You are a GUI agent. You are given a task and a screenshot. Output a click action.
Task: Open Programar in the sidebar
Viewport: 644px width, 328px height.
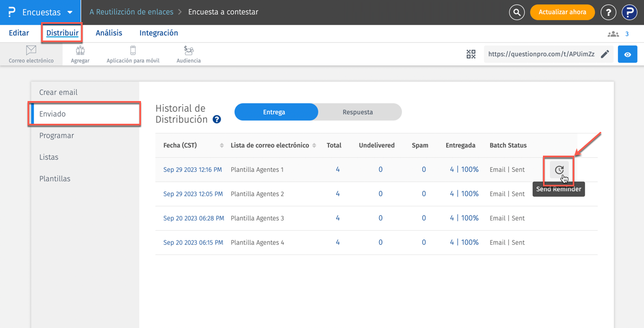(x=57, y=136)
